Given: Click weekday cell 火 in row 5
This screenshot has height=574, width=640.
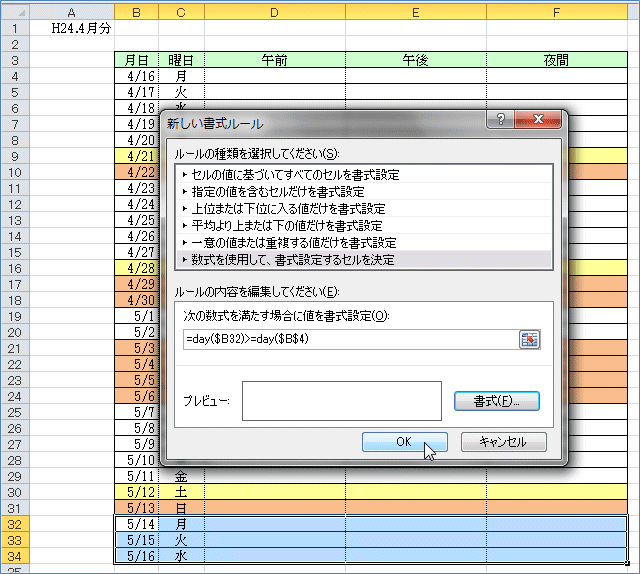Looking at the screenshot, I should pos(181,92).
